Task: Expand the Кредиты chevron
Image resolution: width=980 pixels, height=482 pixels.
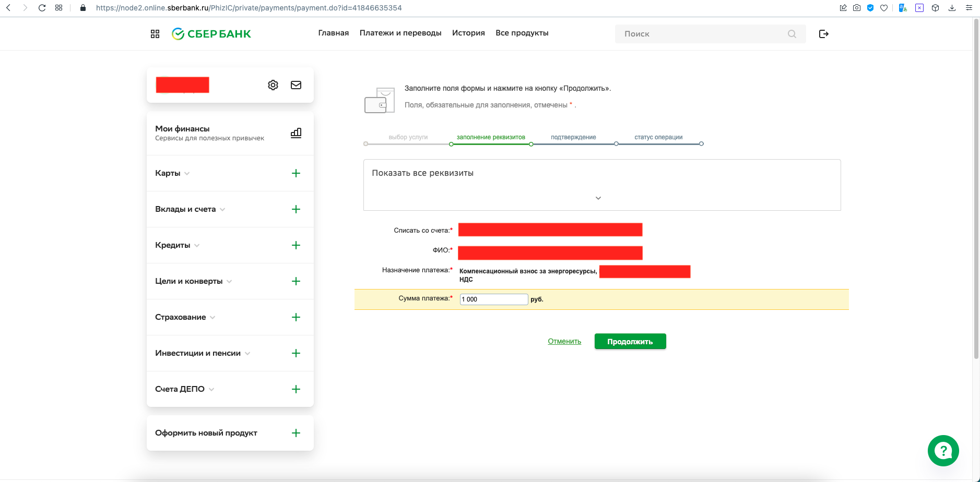Action: pos(197,246)
